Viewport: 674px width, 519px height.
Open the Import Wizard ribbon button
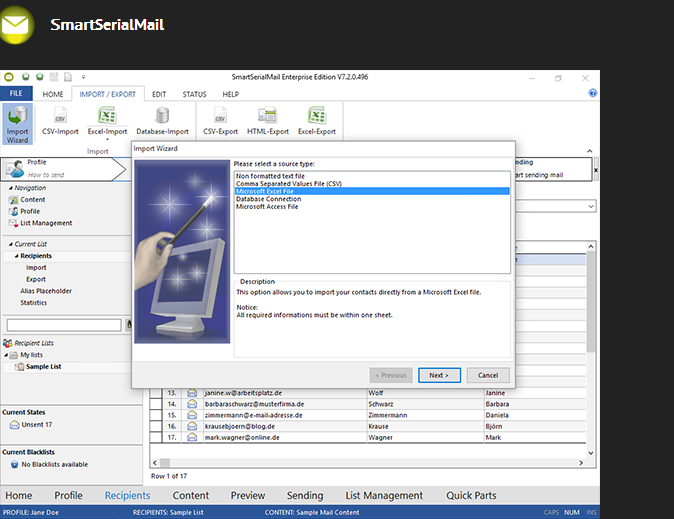(x=17, y=124)
